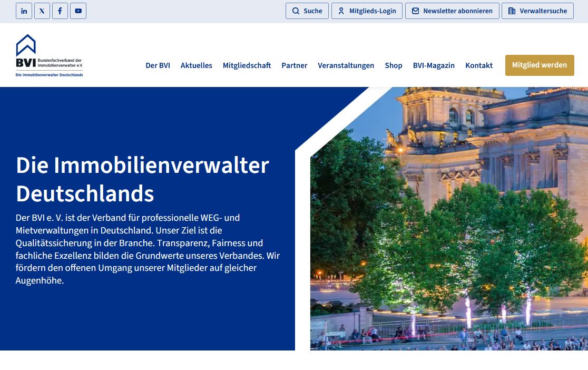Click the X (Twitter) icon
The width and height of the screenshot is (588, 370).
coord(42,11)
